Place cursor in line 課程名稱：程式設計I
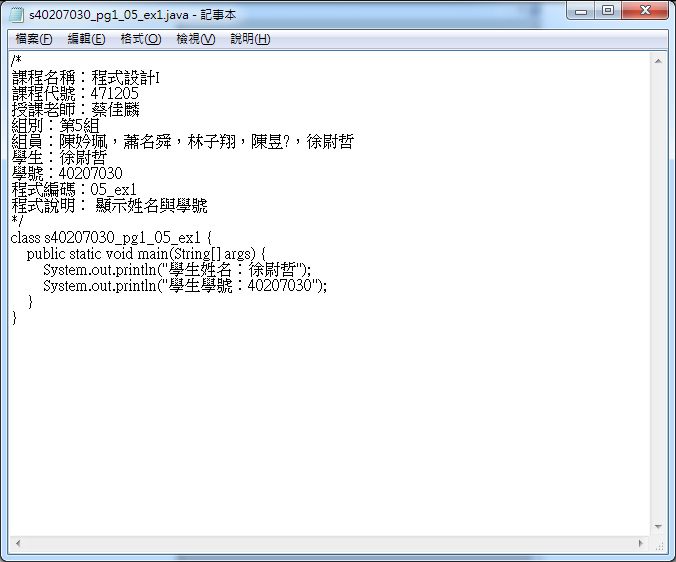 [x=86, y=78]
